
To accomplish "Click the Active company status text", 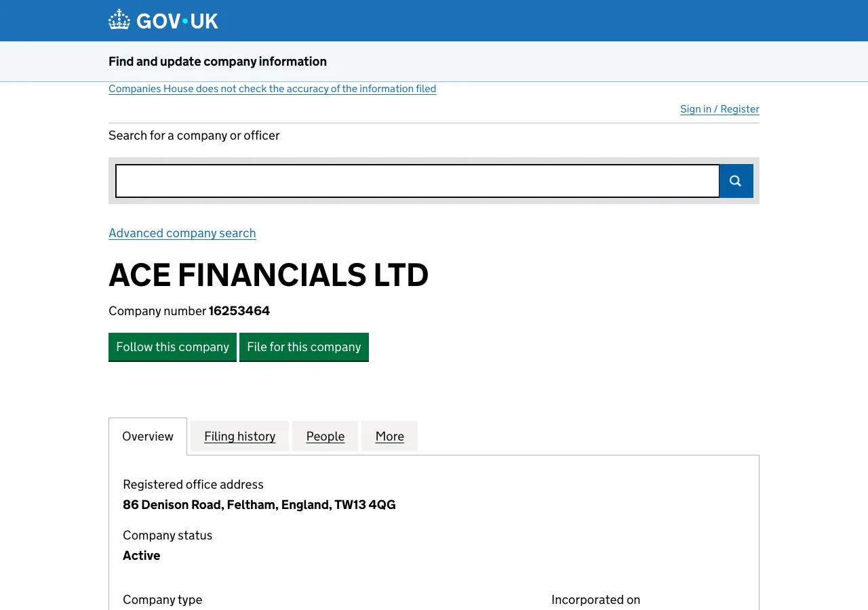I will pos(141,555).
